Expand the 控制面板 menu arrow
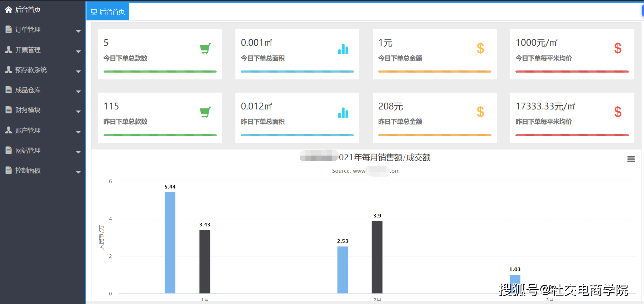The image size is (644, 304). point(78,172)
